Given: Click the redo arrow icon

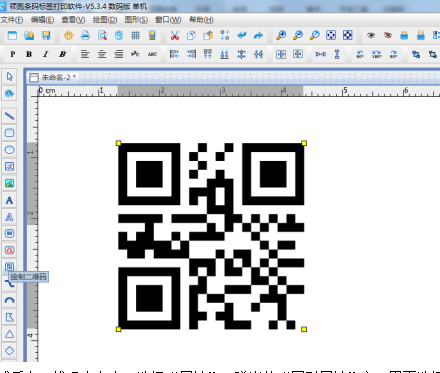Looking at the screenshot, I should click(x=258, y=35).
